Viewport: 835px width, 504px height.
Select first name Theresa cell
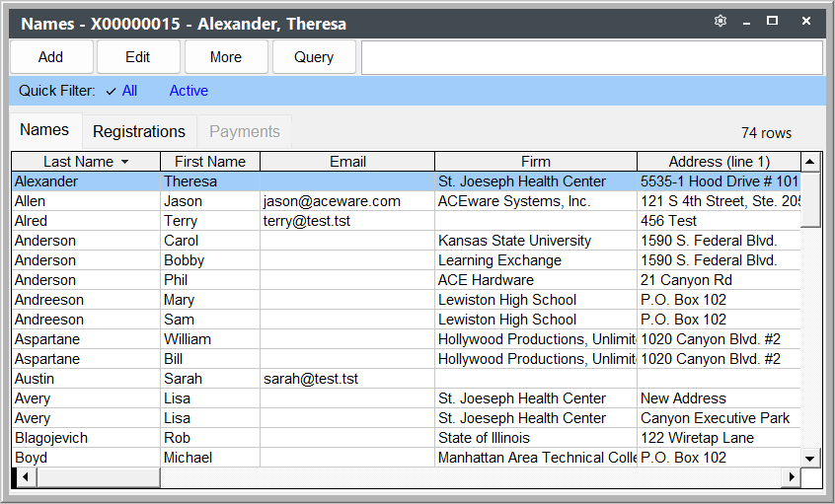point(210,181)
